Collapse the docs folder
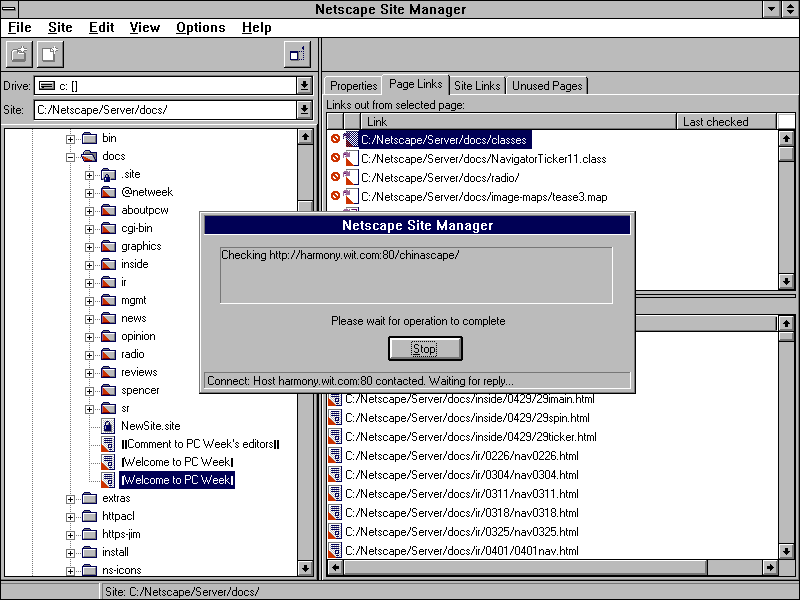Image resolution: width=800 pixels, height=600 pixels. pos(70,157)
